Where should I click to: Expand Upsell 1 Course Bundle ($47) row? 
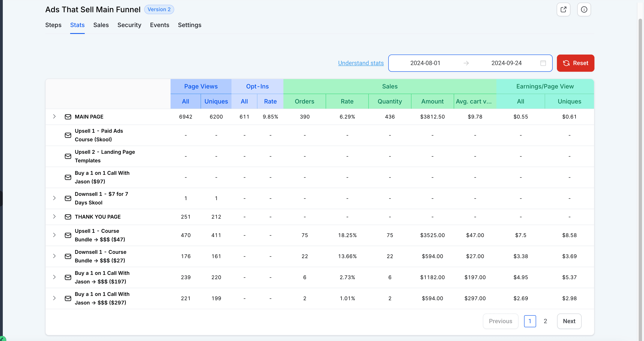pos(54,235)
